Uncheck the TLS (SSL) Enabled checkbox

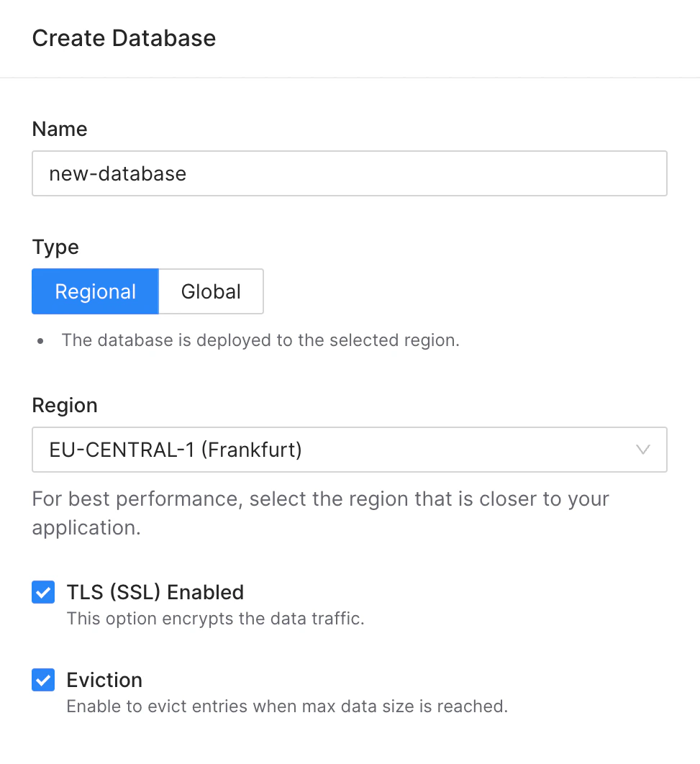tap(43, 593)
